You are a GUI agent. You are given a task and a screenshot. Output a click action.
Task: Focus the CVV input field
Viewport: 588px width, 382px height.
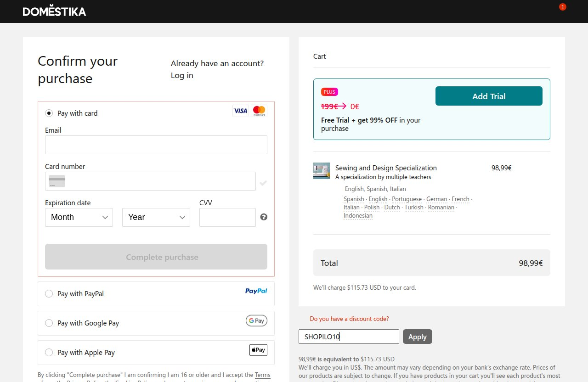(x=227, y=217)
